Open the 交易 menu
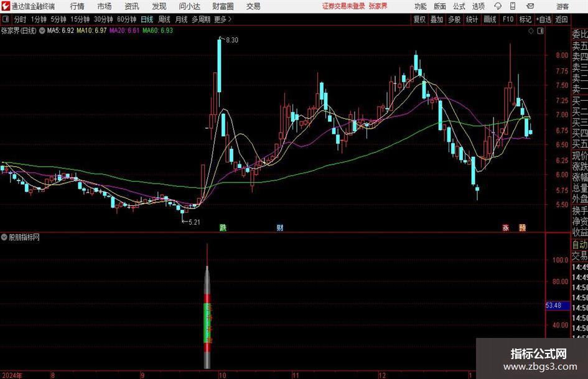Viewport: 588px width, 379px height. tap(253, 6)
